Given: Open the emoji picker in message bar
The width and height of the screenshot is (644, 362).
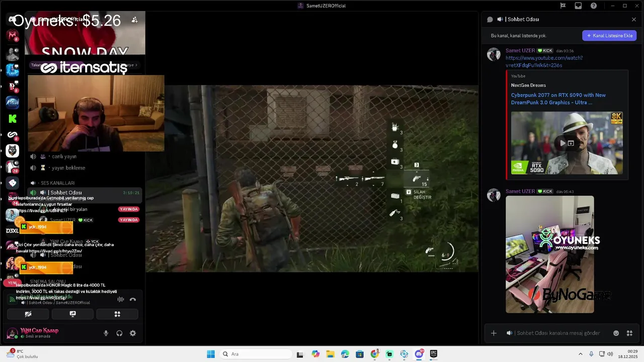Looking at the screenshot, I should pyautogui.click(x=616, y=333).
